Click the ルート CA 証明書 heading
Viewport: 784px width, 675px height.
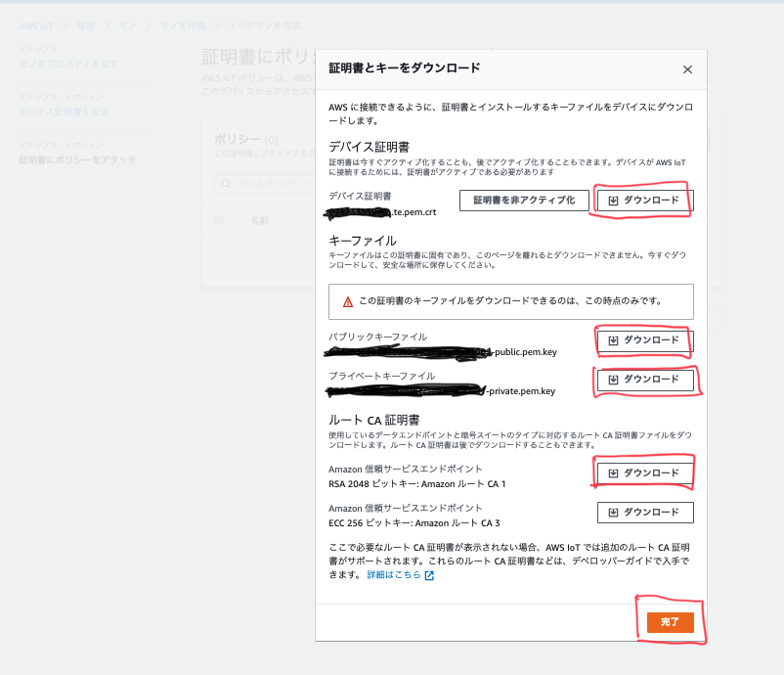click(374, 420)
